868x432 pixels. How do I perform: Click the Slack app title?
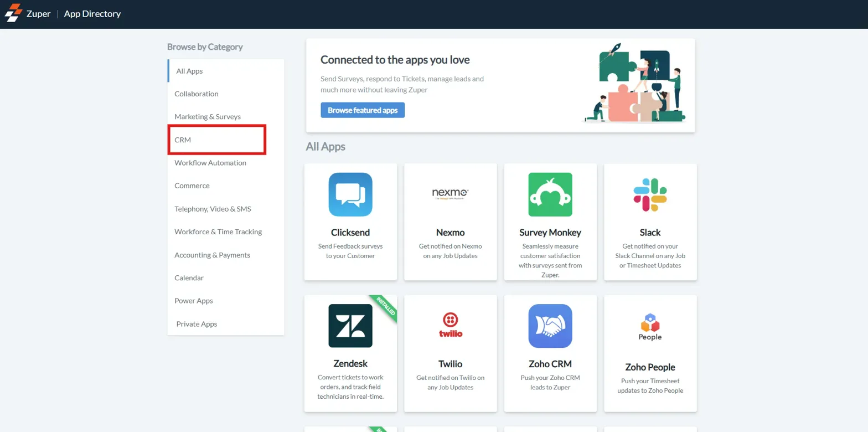coord(650,232)
